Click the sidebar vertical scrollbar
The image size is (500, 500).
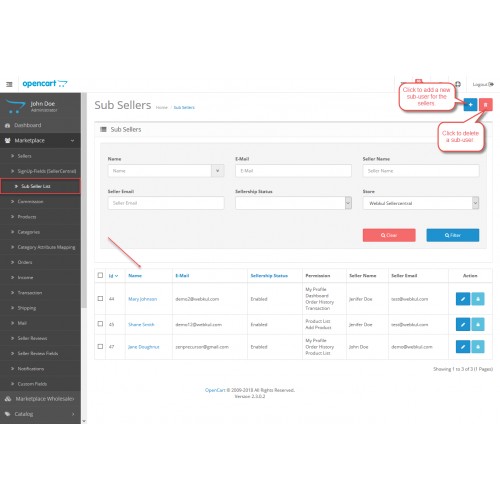tap(84, 200)
